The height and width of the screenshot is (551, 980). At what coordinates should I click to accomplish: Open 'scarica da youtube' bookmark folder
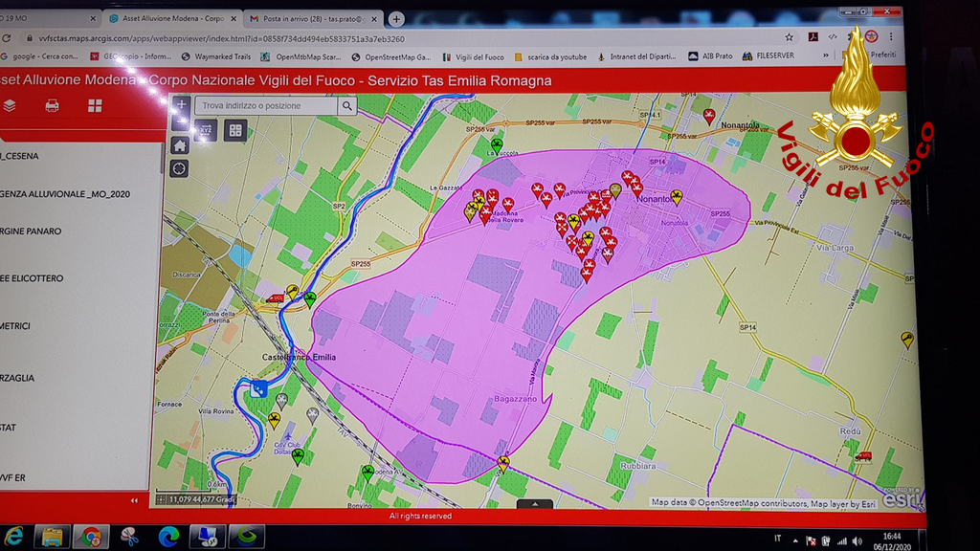[x=550, y=56]
